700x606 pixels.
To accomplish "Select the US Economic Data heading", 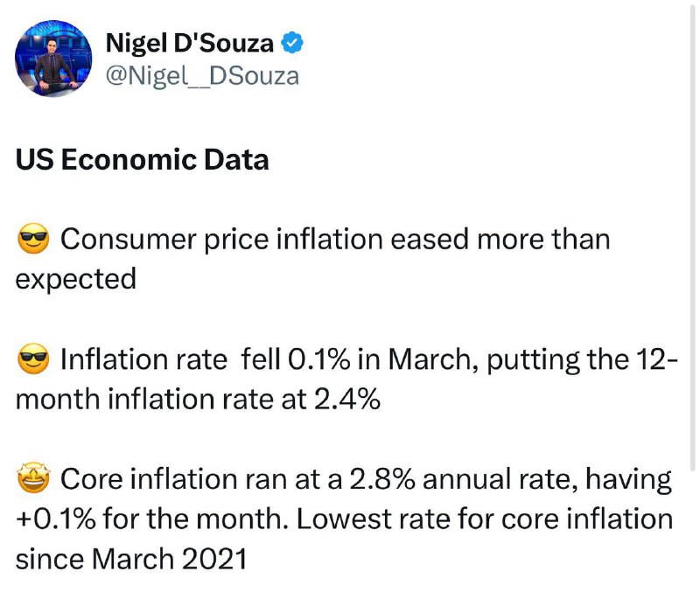I will (142, 159).
